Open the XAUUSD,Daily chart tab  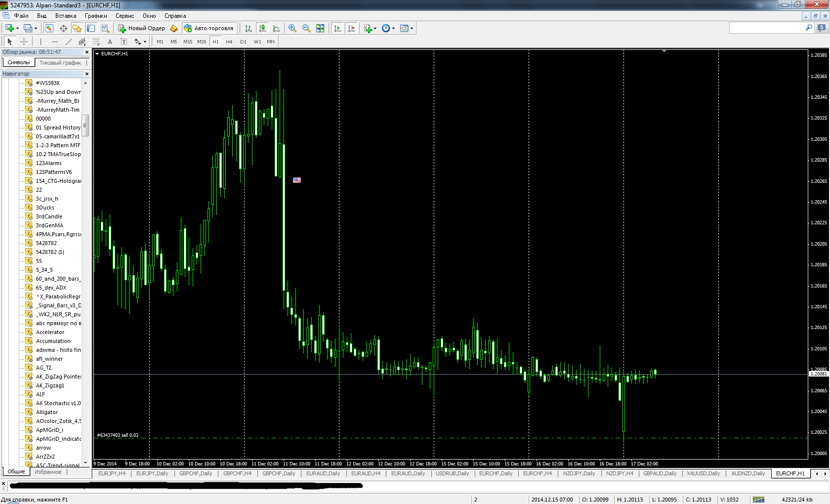pyautogui.click(x=703, y=473)
